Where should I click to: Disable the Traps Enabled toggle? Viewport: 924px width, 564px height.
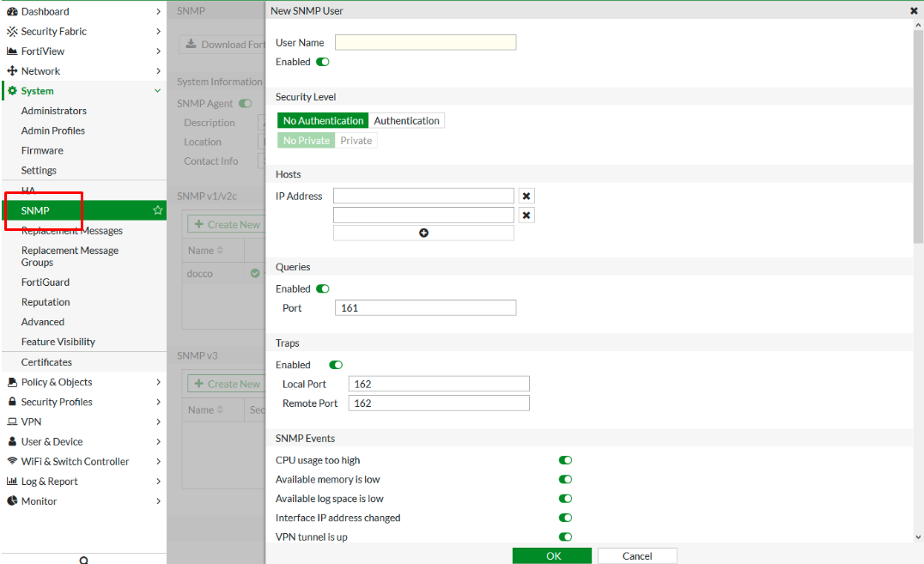(x=335, y=364)
